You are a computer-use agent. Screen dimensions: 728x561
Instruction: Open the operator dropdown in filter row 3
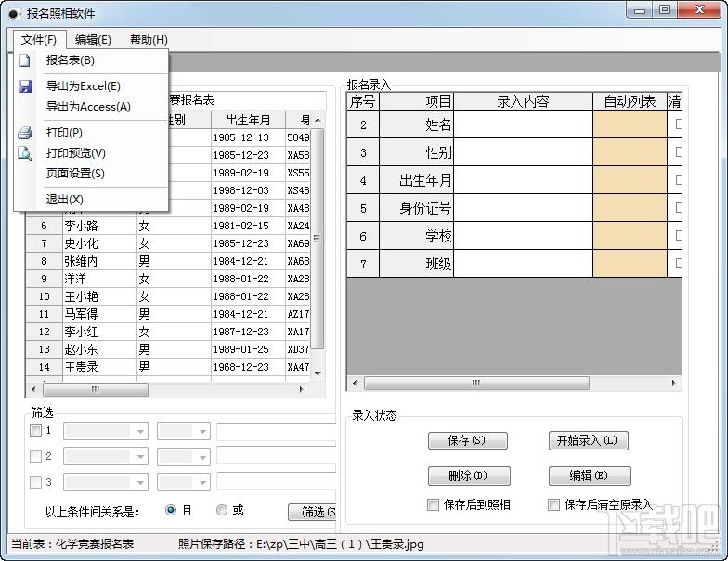[184, 483]
